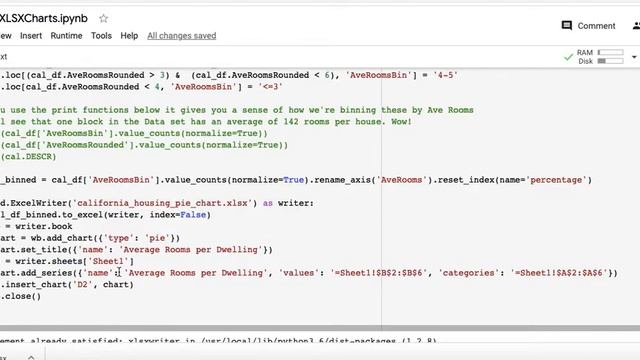Open the Comment panel icon
The width and height of the screenshot is (640, 360).
tap(567, 26)
